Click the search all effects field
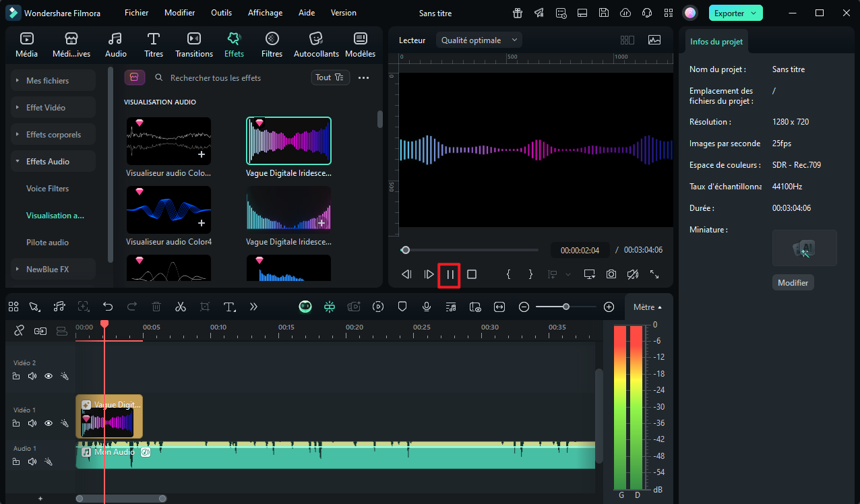The width and height of the screenshot is (860, 504). [229, 78]
